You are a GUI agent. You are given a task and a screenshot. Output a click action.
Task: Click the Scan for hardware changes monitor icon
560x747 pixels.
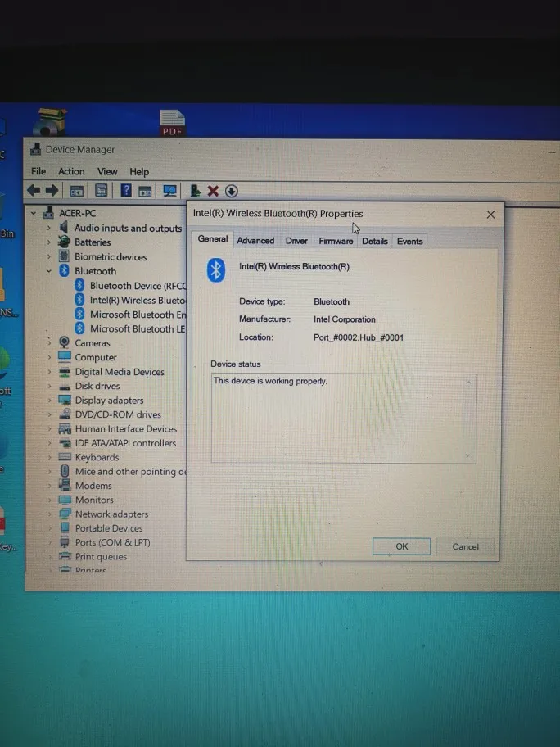169,191
